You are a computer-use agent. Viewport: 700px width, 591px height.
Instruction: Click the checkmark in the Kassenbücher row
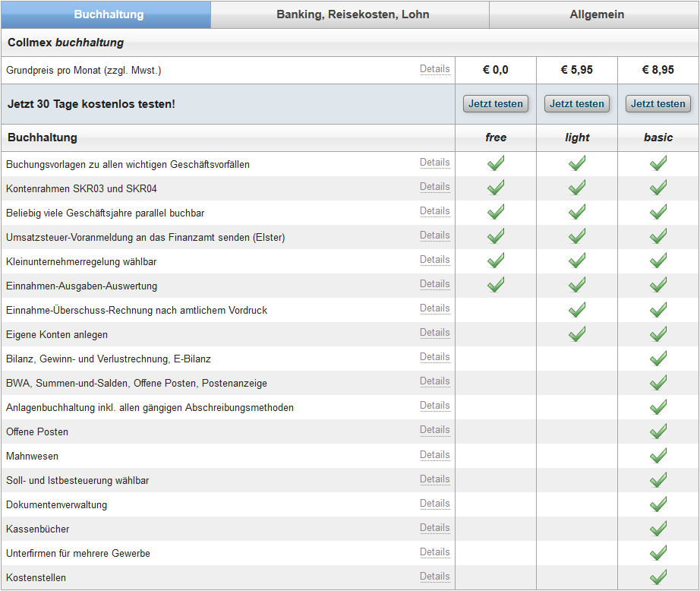[658, 528]
